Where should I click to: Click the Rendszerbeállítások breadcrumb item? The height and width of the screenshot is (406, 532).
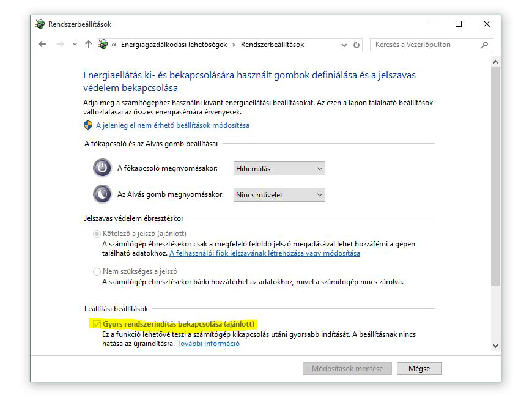tap(272, 45)
